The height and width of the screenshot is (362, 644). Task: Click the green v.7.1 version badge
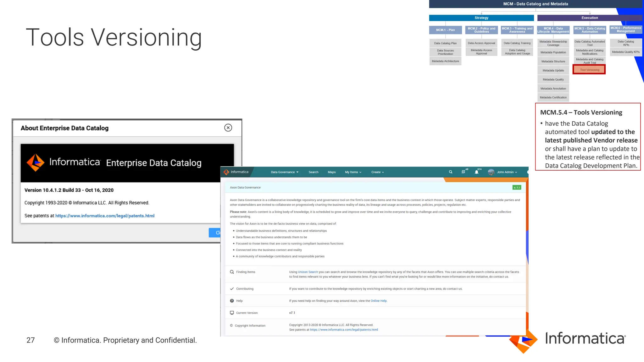tap(517, 188)
